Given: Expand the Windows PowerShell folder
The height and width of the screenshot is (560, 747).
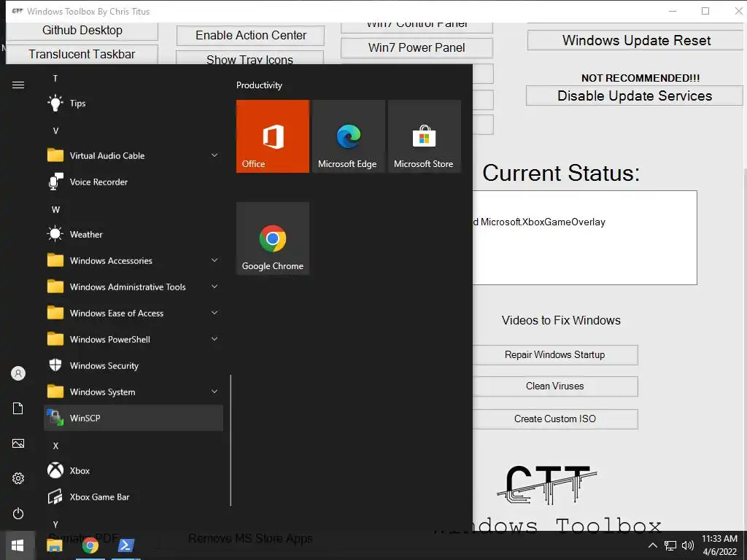Looking at the screenshot, I should 133,339.
